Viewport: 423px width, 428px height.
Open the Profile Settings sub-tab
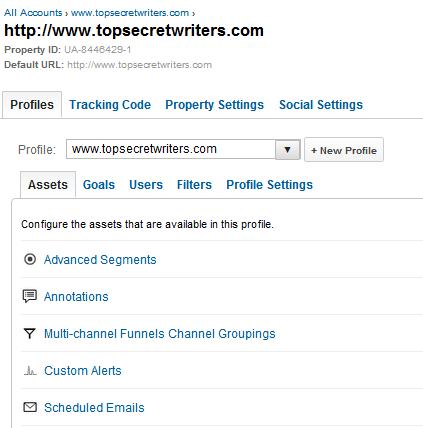270,185
